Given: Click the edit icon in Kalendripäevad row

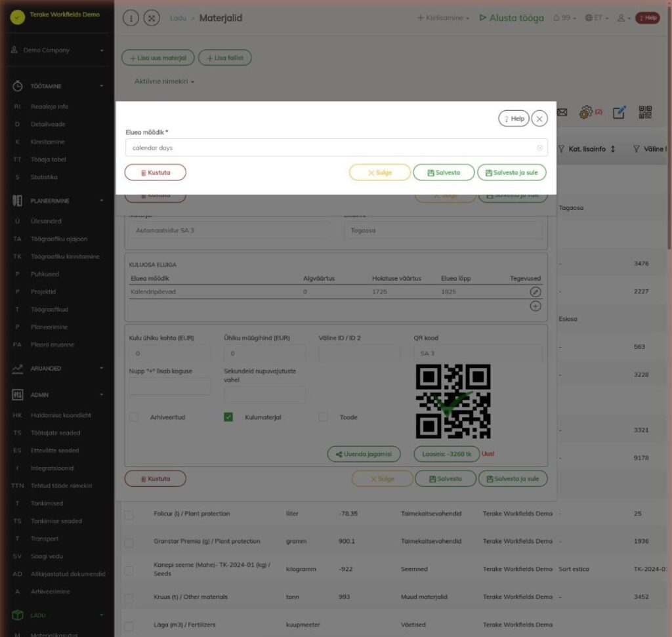Looking at the screenshot, I should (535, 292).
